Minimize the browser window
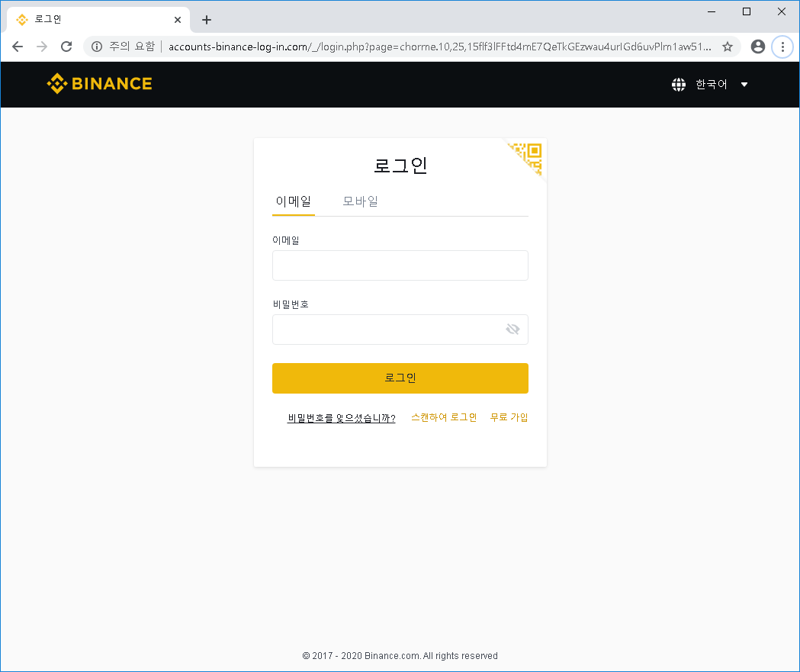The height and width of the screenshot is (672, 800). point(712,11)
